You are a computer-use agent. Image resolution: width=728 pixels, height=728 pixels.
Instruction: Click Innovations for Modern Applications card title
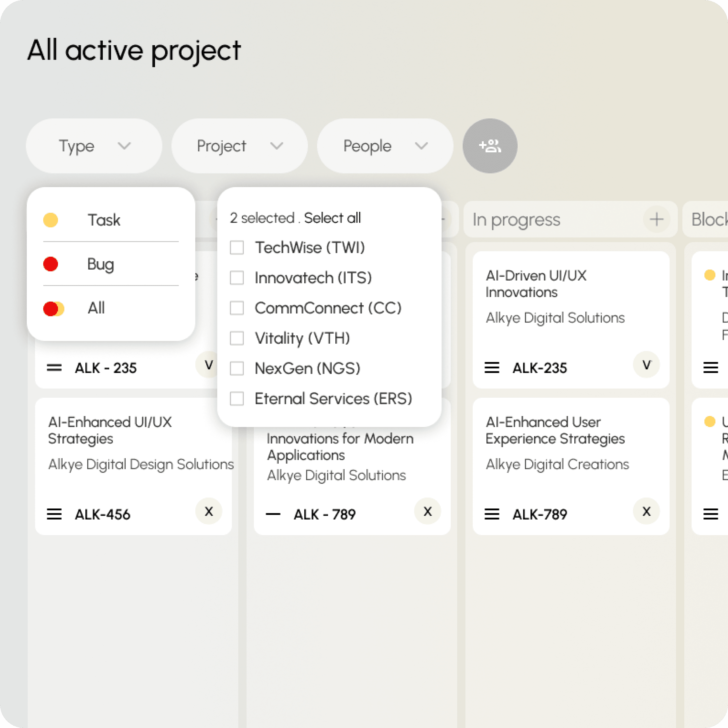340,447
